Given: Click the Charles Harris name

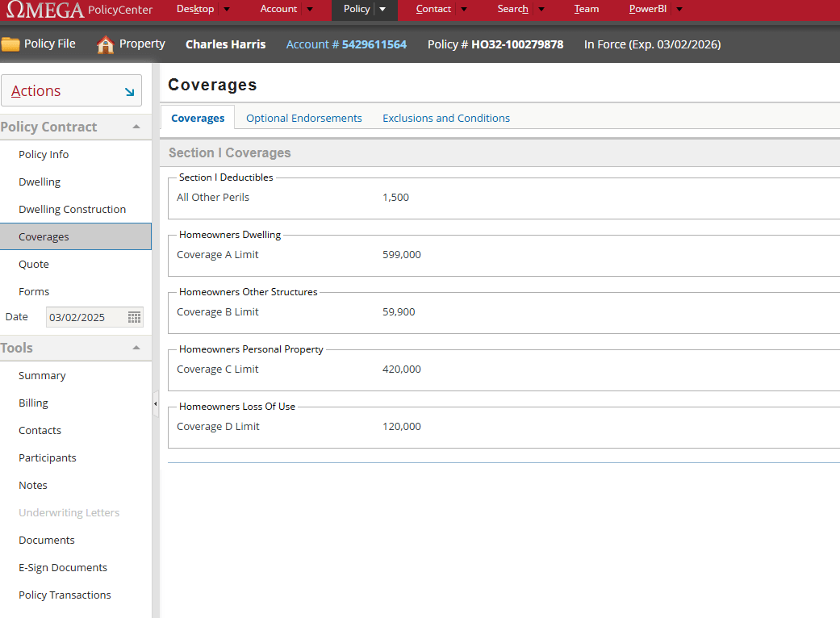Looking at the screenshot, I should click(x=226, y=44).
